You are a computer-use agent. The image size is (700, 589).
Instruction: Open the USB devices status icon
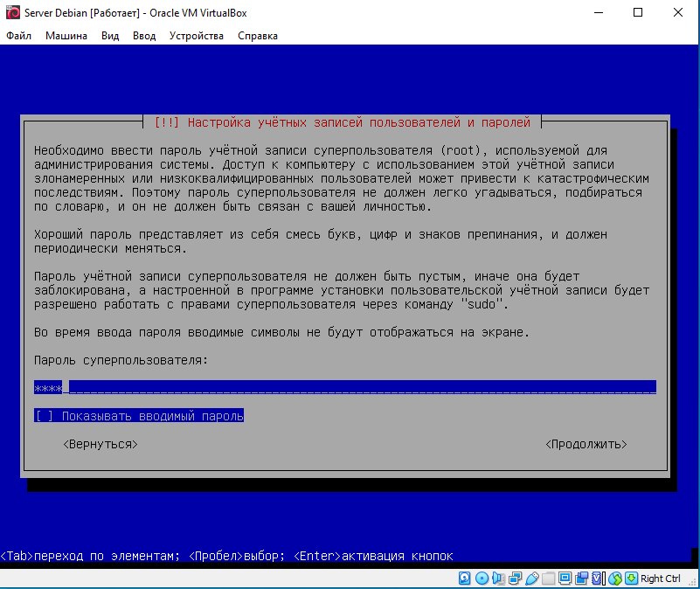pyautogui.click(x=530, y=579)
